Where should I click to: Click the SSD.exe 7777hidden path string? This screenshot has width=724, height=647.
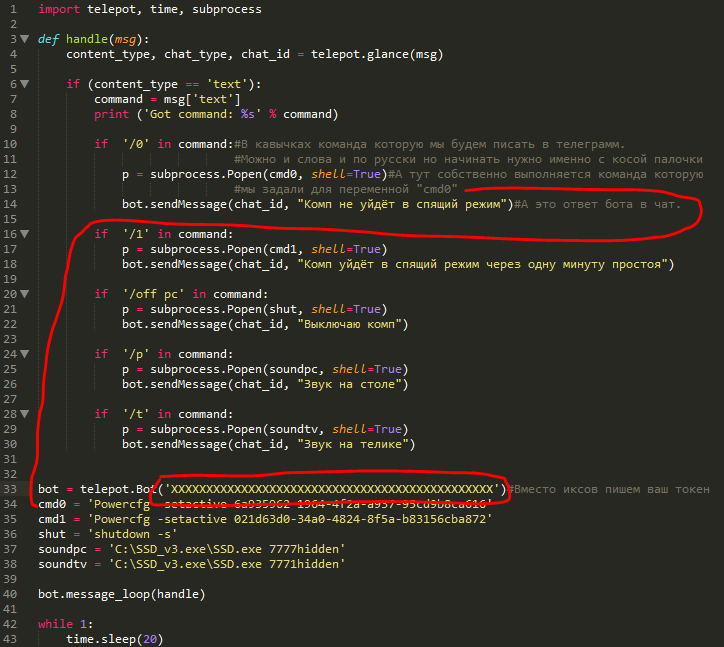[227, 549]
